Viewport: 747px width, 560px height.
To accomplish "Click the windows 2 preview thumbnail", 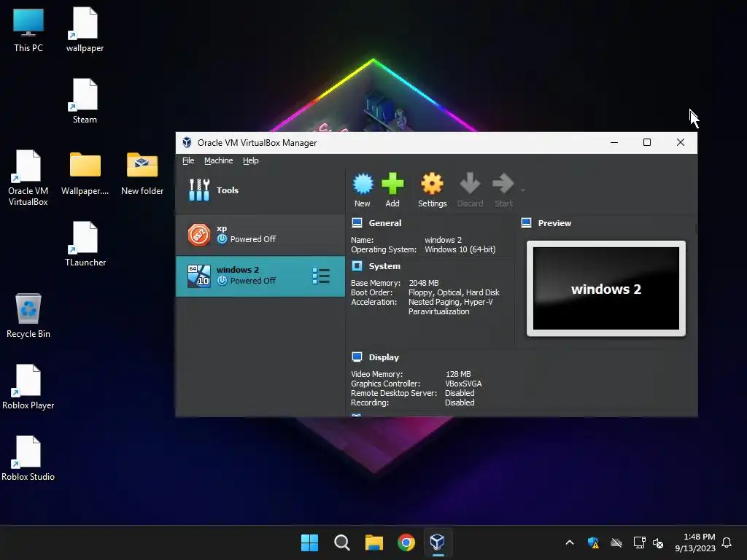I will pyautogui.click(x=606, y=289).
